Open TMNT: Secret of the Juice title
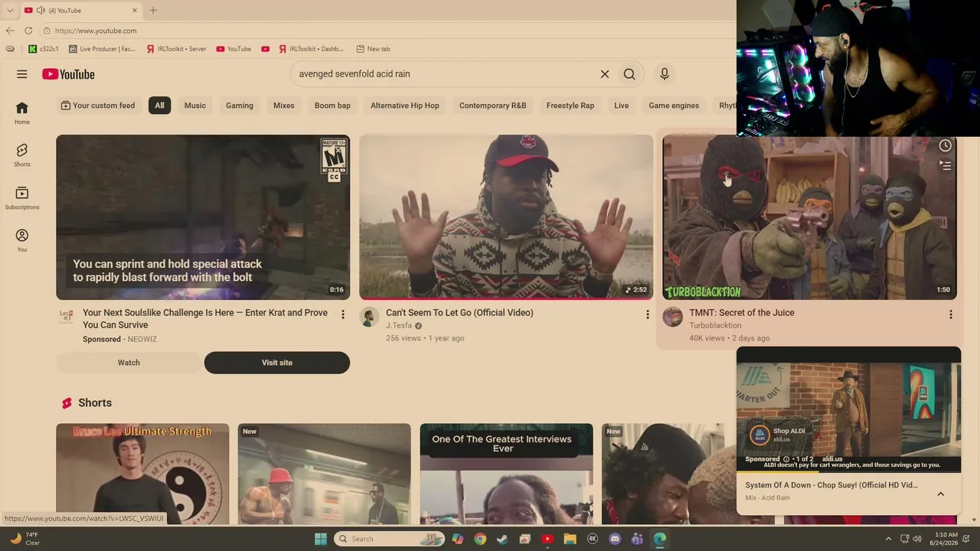980x551 pixels. point(742,313)
